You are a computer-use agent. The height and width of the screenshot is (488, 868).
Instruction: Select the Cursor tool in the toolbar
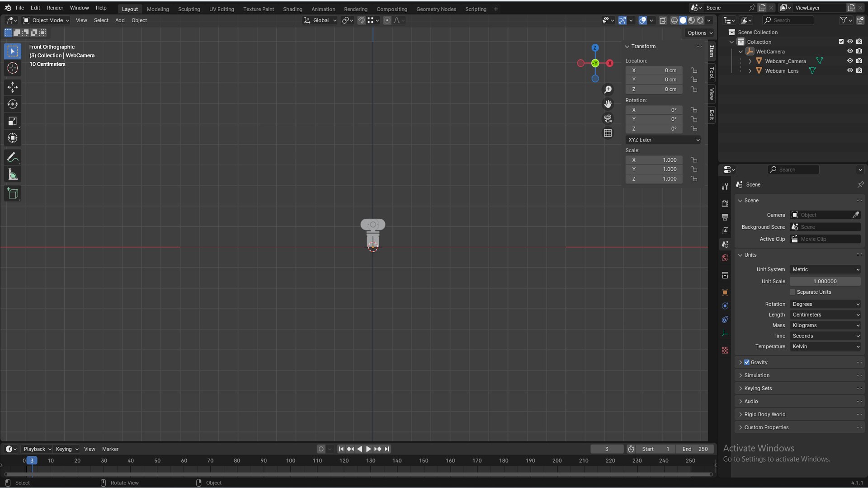13,68
